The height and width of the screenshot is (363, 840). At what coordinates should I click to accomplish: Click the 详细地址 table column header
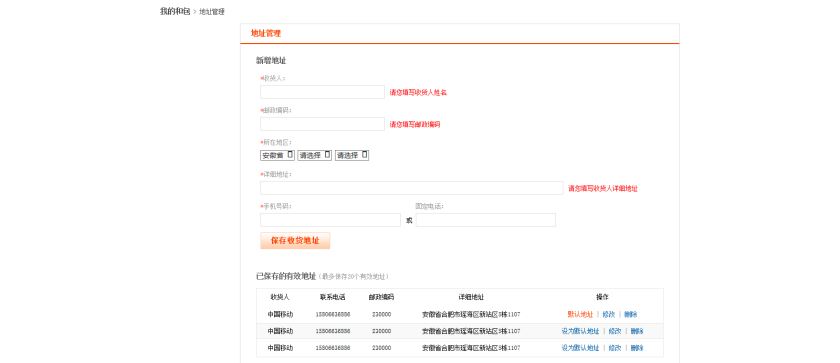[471, 297]
